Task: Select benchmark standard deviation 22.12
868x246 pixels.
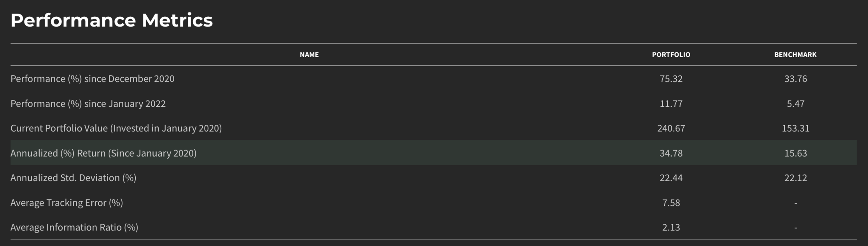Action: pyautogui.click(x=795, y=178)
